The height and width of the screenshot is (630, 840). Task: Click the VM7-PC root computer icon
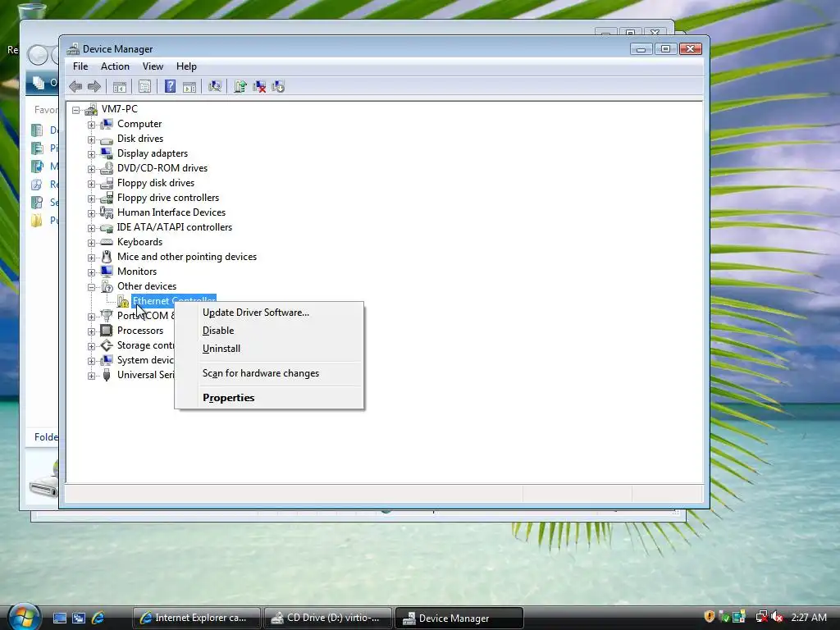91,109
